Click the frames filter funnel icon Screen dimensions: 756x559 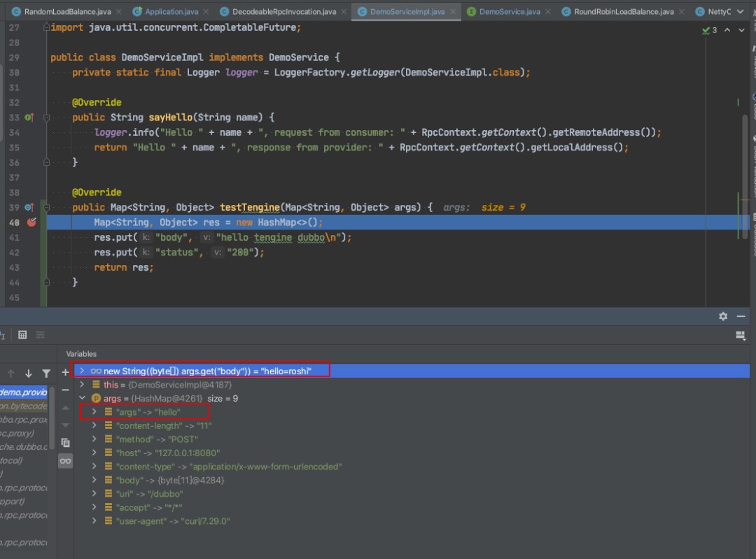pyautogui.click(x=46, y=374)
